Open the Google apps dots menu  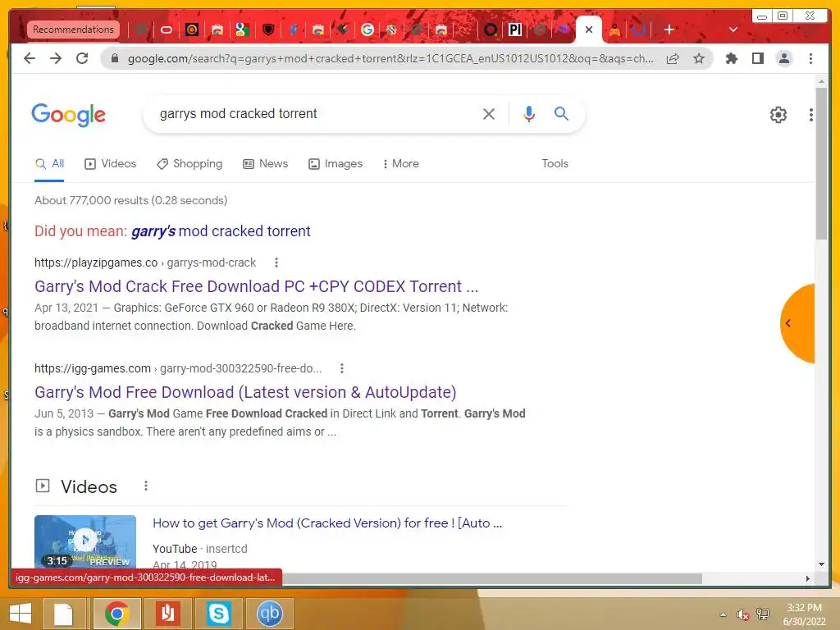811,115
